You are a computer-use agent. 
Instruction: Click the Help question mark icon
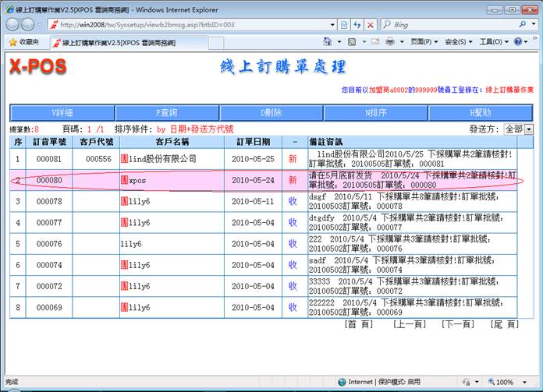[x=518, y=41]
